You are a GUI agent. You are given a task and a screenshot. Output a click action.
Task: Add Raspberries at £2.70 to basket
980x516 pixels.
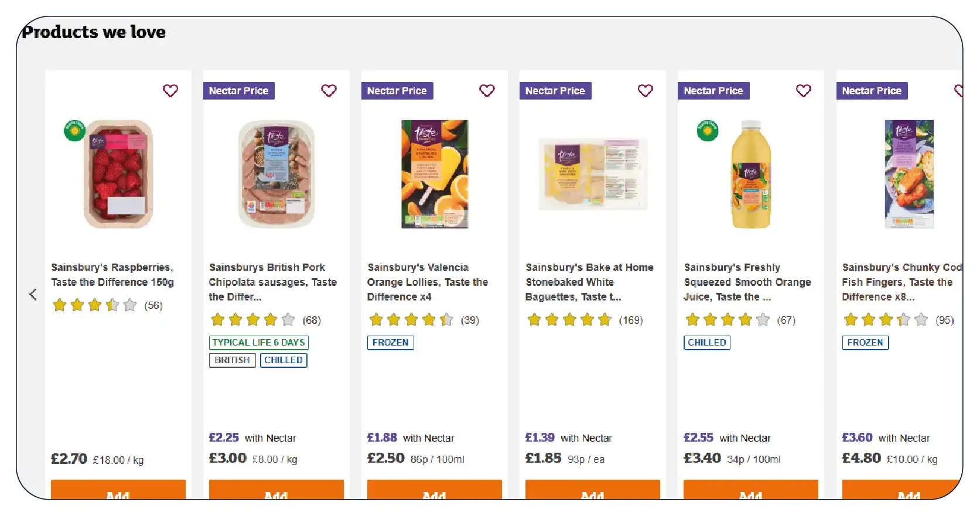pos(118,491)
